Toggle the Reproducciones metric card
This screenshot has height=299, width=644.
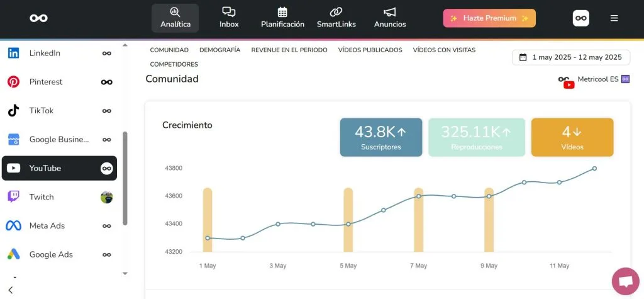pyautogui.click(x=476, y=137)
